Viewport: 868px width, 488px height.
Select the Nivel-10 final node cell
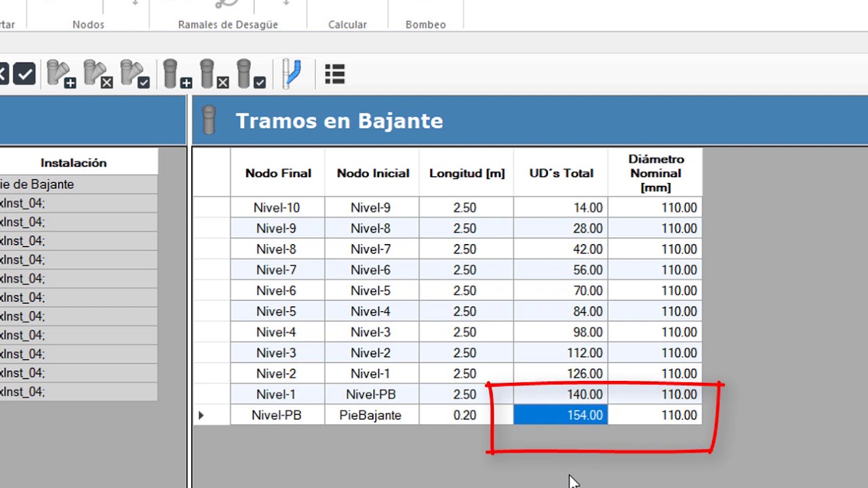[x=278, y=208]
